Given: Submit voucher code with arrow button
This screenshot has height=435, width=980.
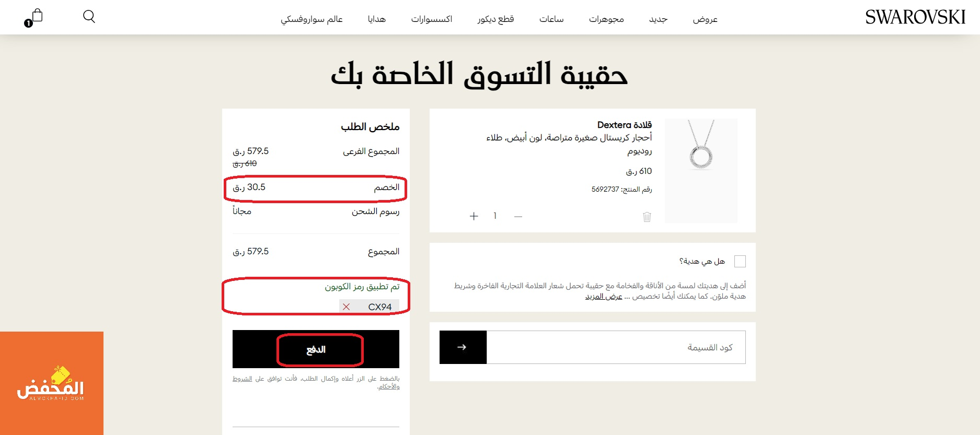Looking at the screenshot, I should pos(463,347).
